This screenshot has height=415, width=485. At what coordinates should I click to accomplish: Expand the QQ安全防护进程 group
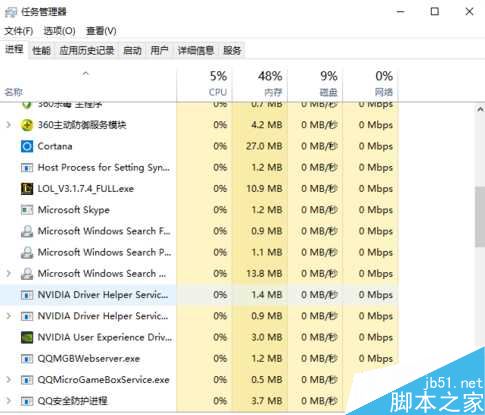[x=9, y=401]
